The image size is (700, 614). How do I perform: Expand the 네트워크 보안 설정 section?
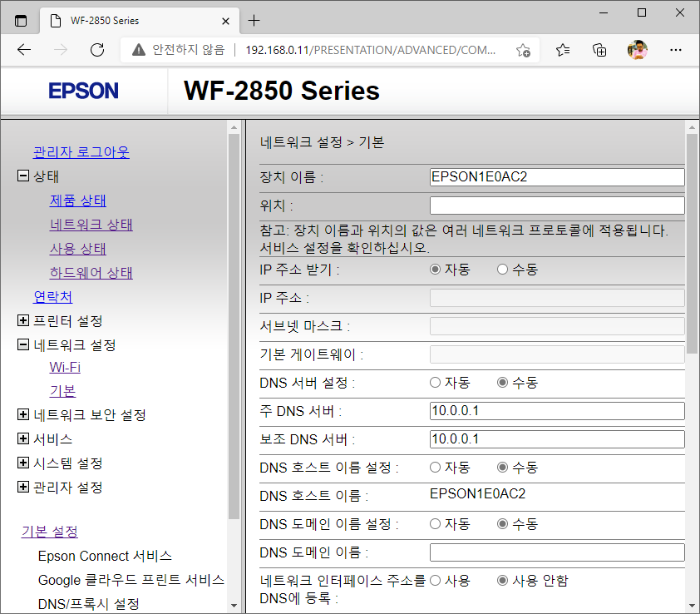[x=23, y=414]
